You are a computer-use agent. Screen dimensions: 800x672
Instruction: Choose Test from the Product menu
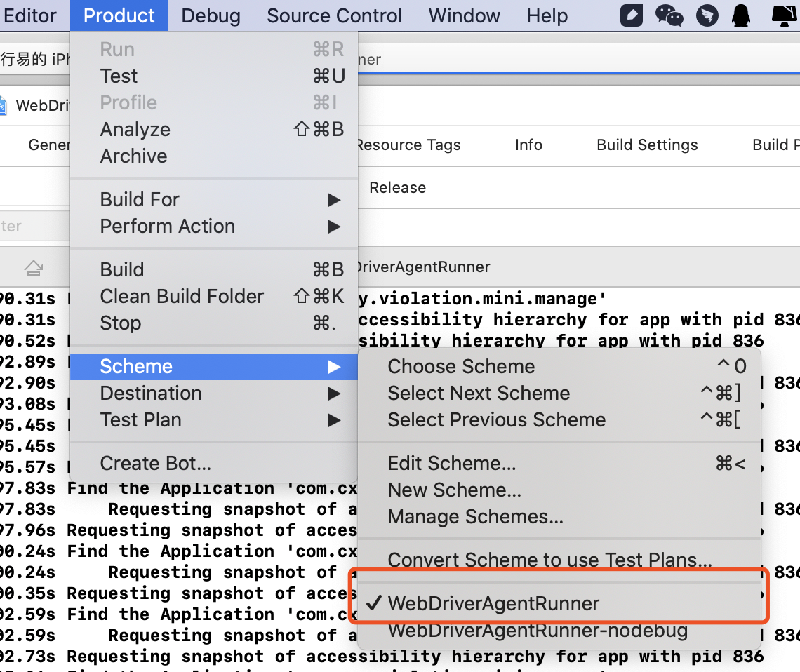point(214,76)
